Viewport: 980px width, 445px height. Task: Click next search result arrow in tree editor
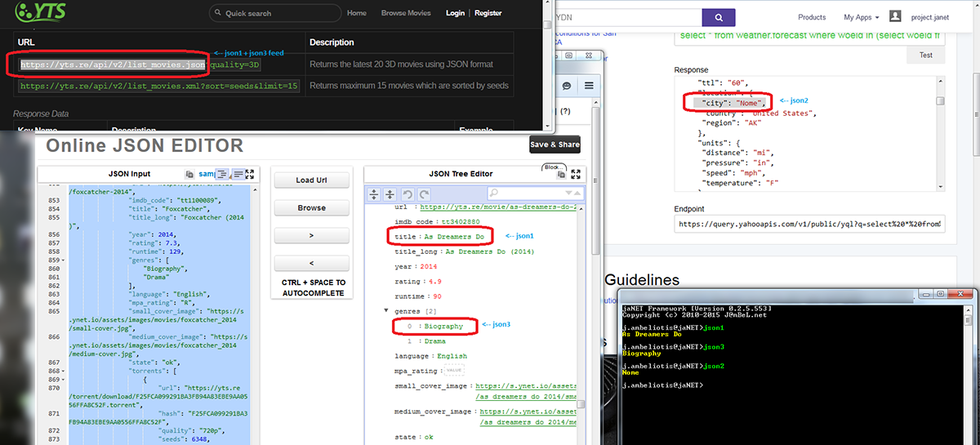[568, 194]
